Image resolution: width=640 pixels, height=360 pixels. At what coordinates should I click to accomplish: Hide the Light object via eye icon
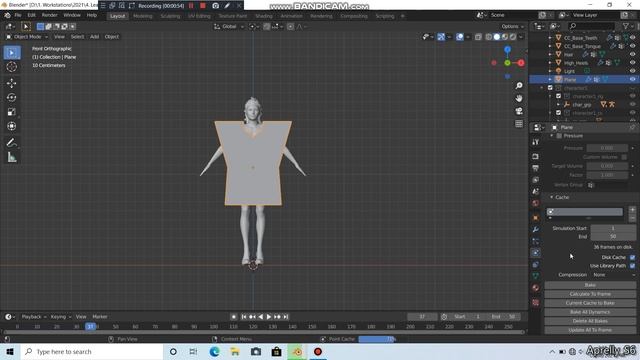(633, 71)
